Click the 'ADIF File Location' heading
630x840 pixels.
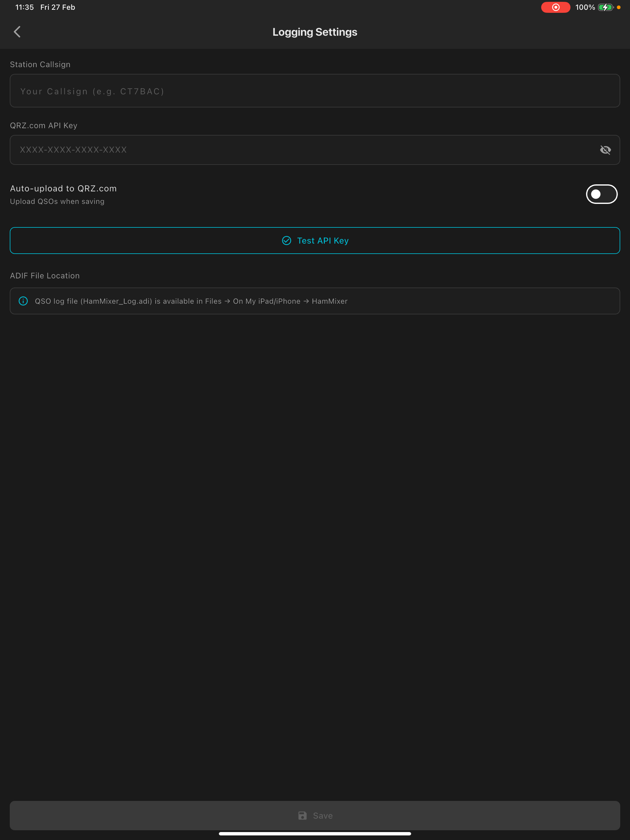[x=45, y=276]
